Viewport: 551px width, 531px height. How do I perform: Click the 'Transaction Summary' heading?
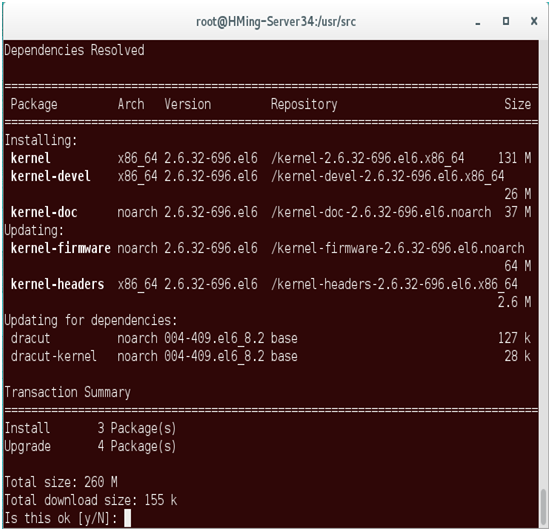click(67, 393)
